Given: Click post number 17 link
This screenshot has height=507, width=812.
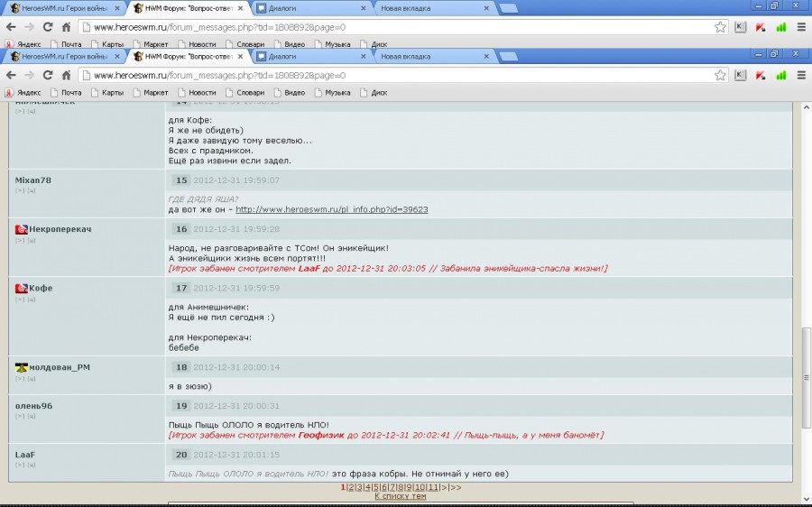Looking at the screenshot, I should click(180, 288).
